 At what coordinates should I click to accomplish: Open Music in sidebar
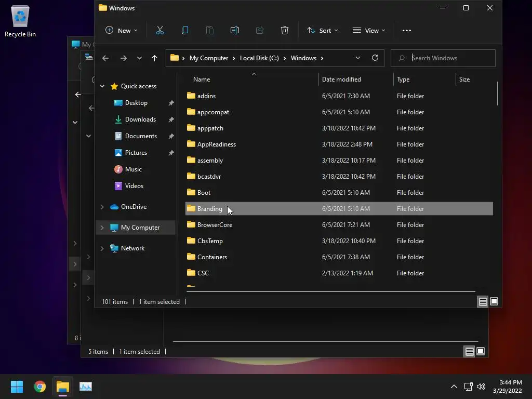pyautogui.click(x=134, y=169)
